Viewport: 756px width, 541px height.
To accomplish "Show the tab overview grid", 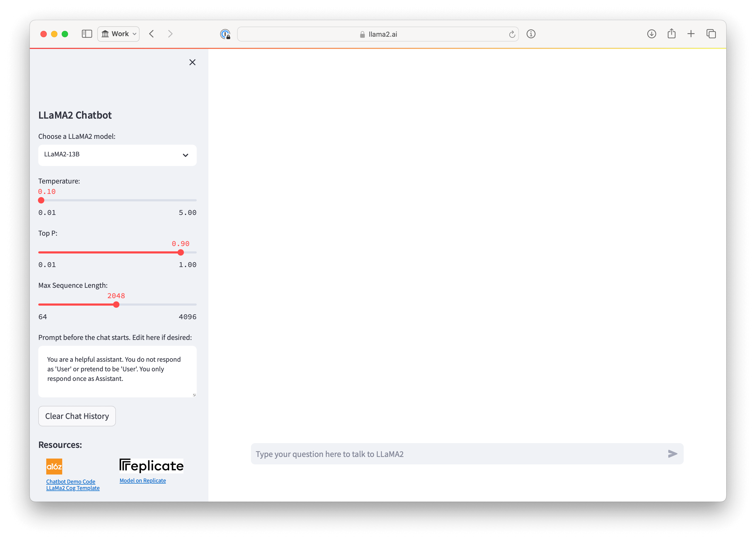I will click(711, 34).
